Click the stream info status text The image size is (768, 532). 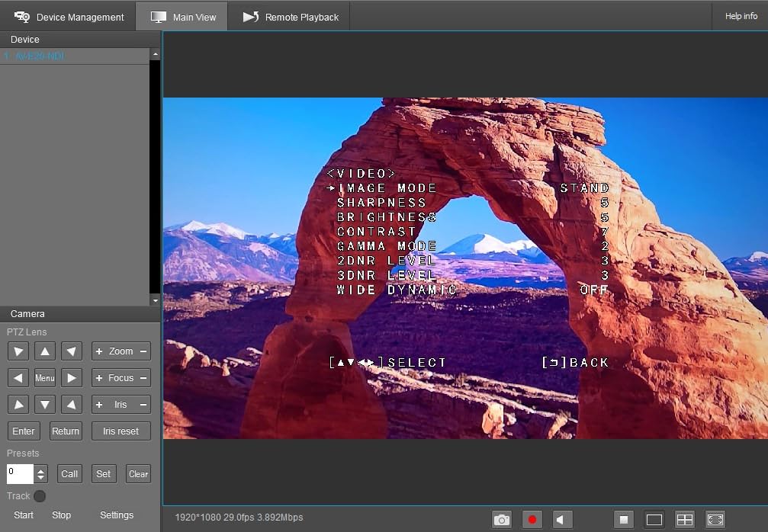(239, 518)
